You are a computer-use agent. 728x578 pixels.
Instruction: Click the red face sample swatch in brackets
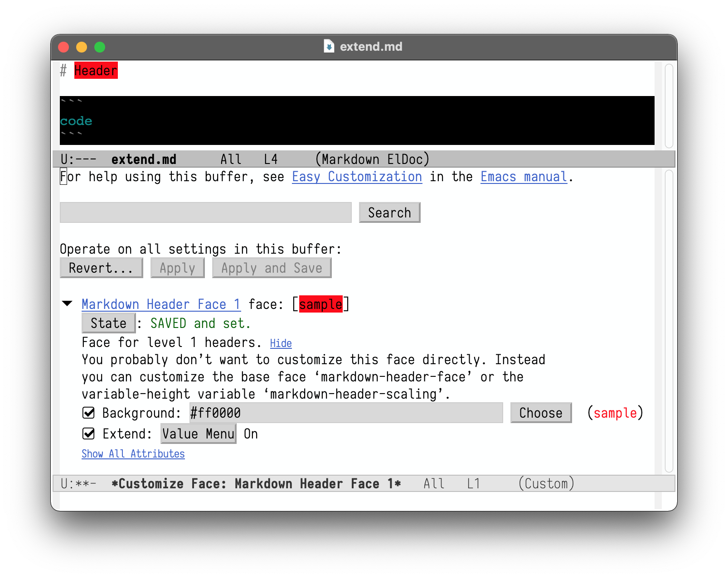pyautogui.click(x=321, y=304)
